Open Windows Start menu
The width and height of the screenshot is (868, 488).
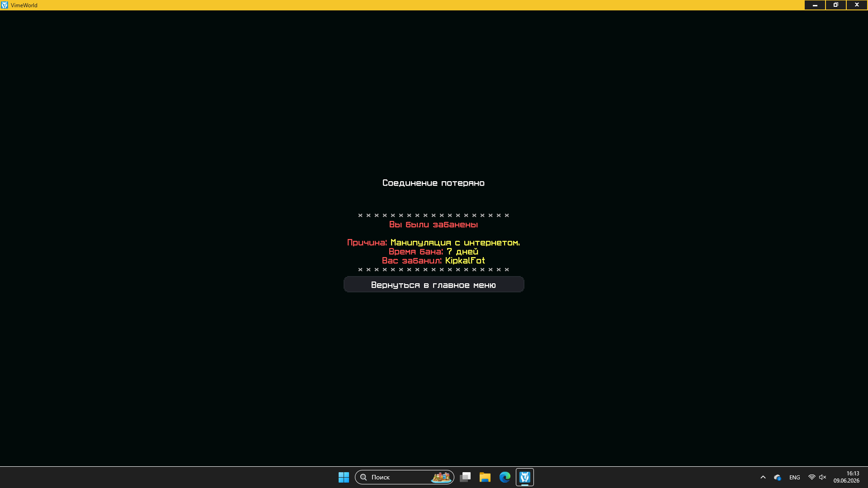coord(344,477)
